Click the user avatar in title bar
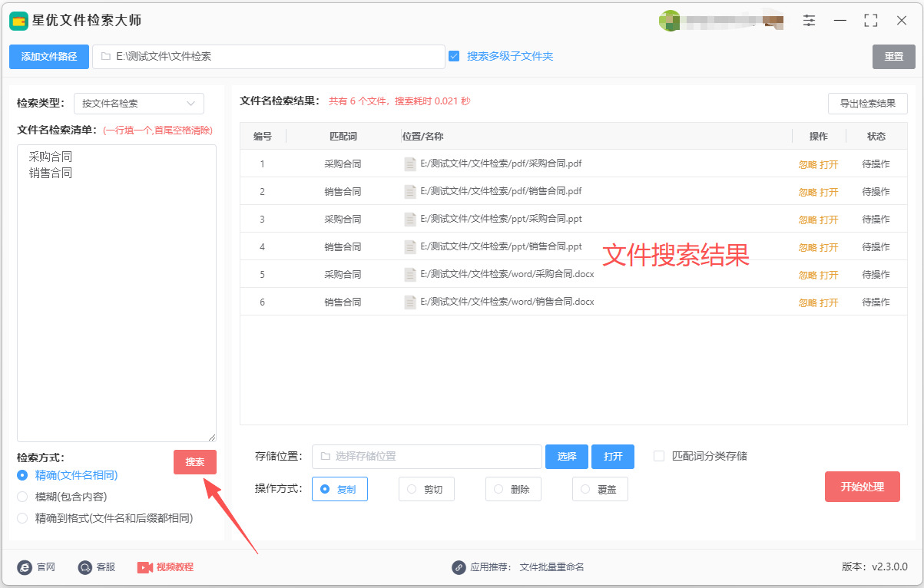 (669, 21)
